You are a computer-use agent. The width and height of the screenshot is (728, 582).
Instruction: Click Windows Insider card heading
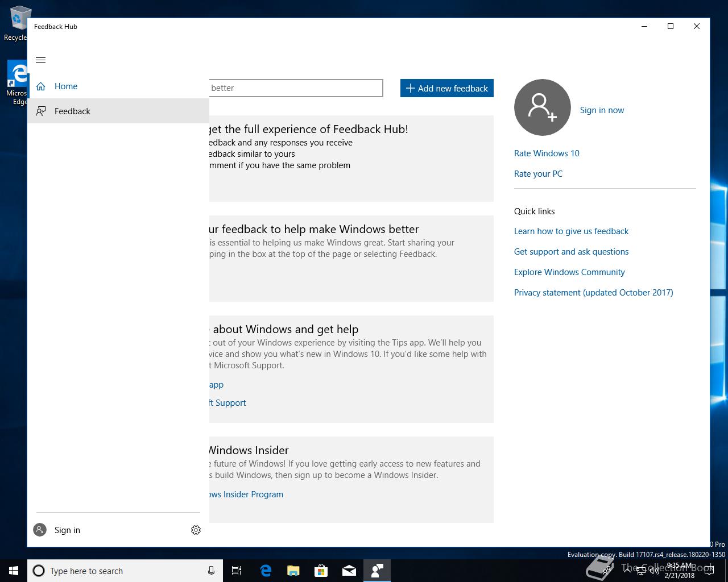pos(249,450)
